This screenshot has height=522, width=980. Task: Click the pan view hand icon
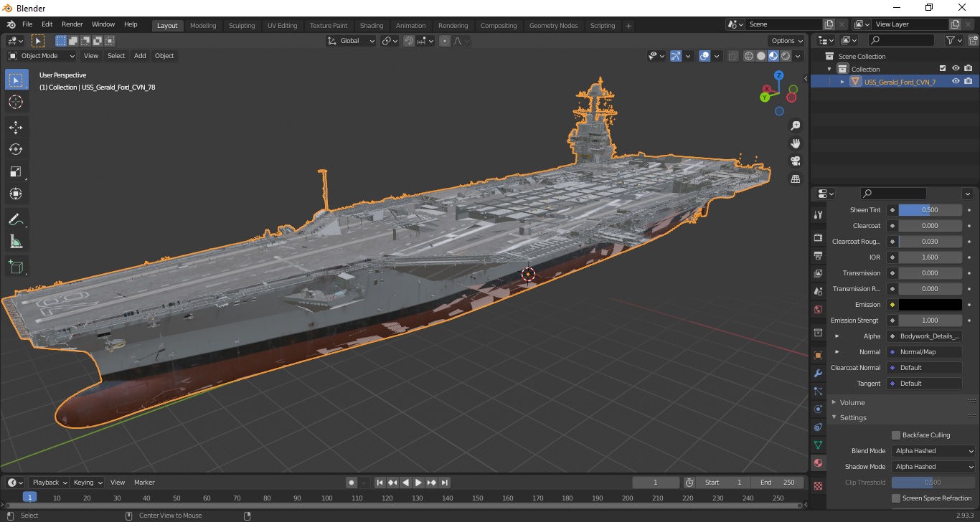tap(795, 143)
